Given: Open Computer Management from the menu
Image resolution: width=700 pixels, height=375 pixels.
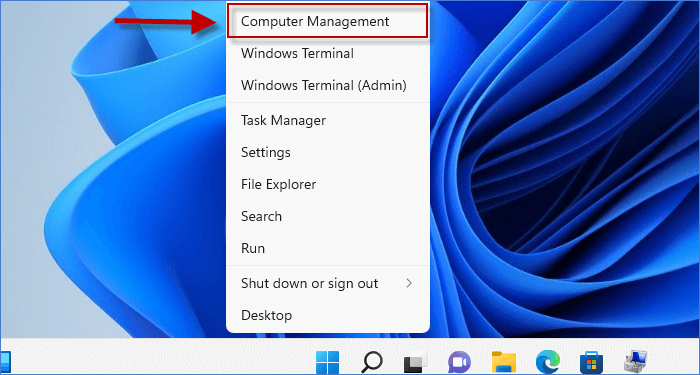Looking at the screenshot, I should (x=328, y=21).
